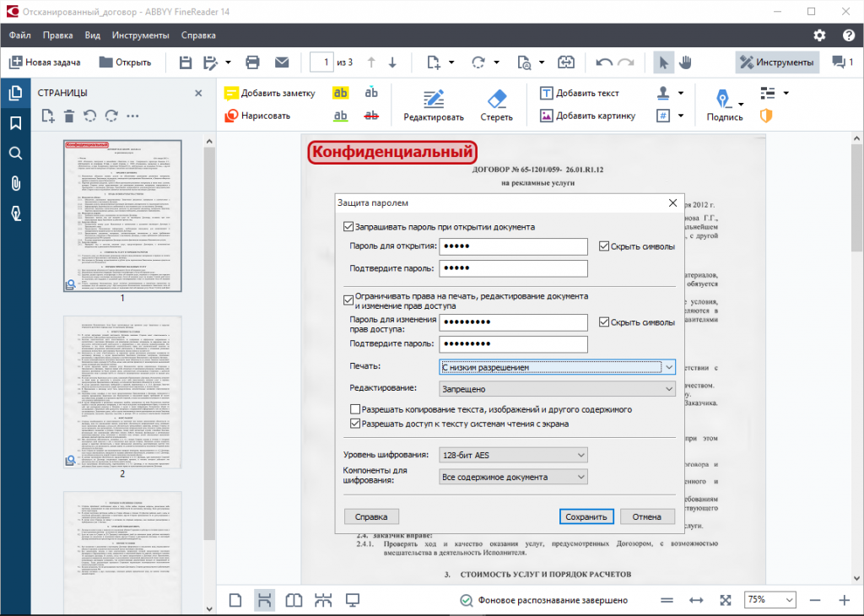Screen dimensions: 864x616
Task: Open the Search sidebar icon
Action: 15,153
